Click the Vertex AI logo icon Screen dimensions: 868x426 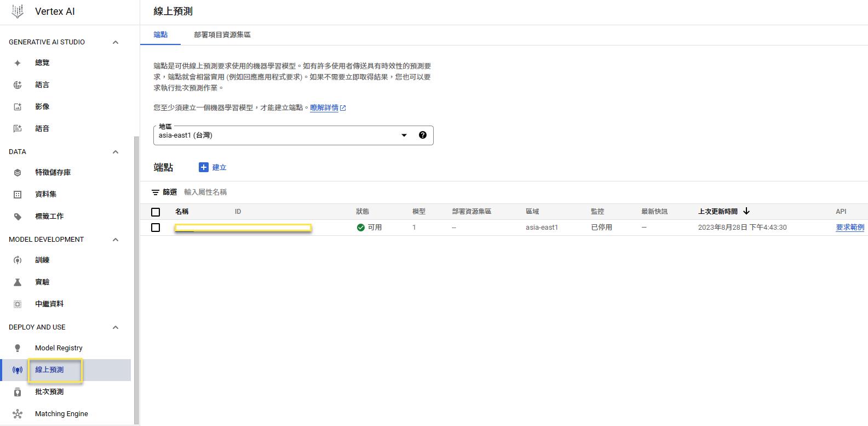point(18,12)
